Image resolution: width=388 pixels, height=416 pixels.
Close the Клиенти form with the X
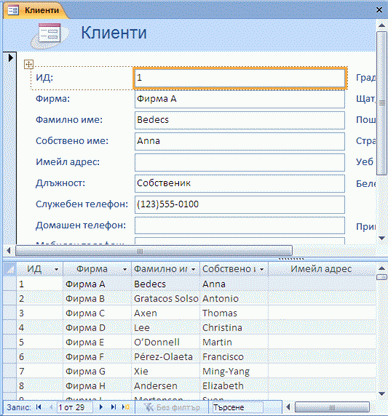379,10
